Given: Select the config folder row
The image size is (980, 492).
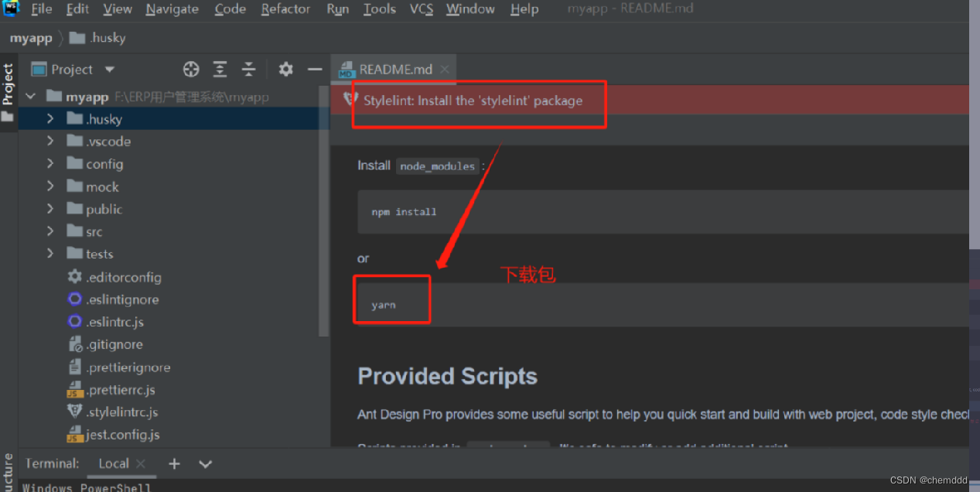Looking at the screenshot, I should click(x=169, y=164).
